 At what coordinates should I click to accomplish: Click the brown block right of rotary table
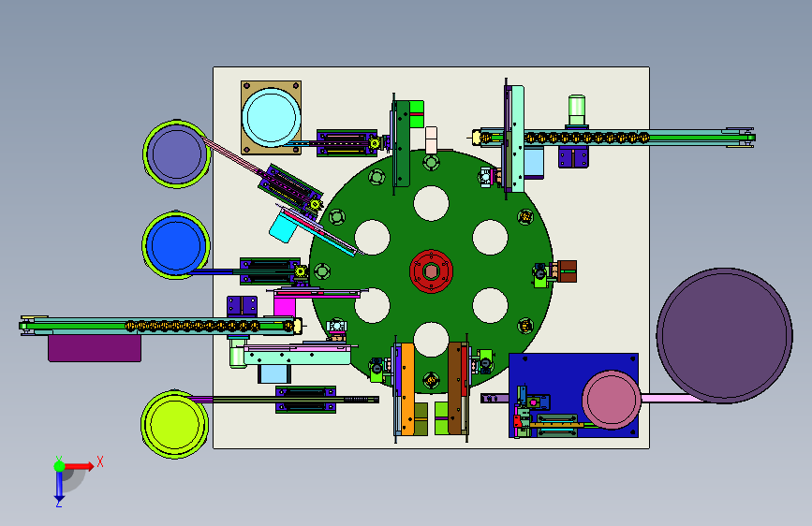point(567,271)
